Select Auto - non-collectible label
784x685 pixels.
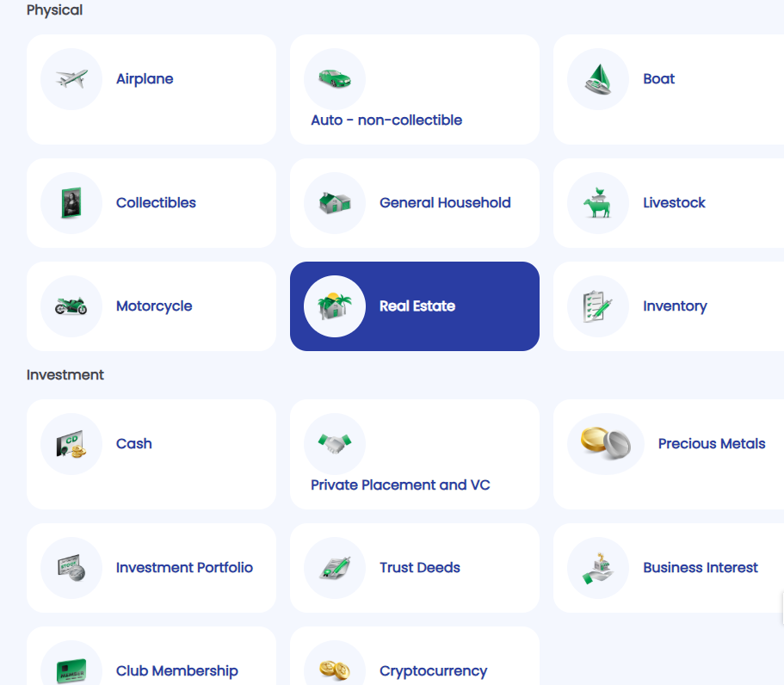coord(386,120)
